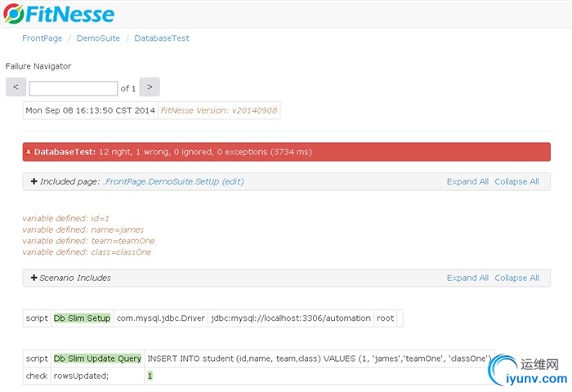Click the Db Slim Setup cell
The width and height of the screenshot is (572, 392).
82,318
